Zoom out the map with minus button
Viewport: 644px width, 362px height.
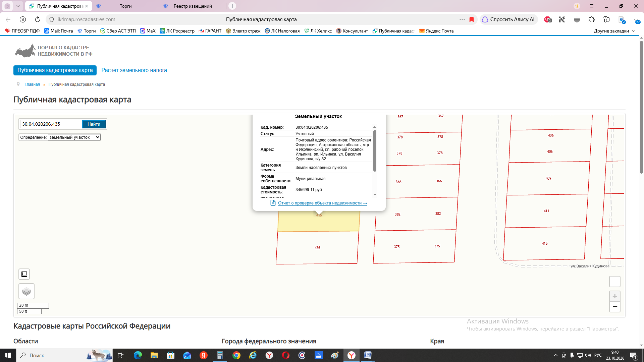[x=615, y=307]
